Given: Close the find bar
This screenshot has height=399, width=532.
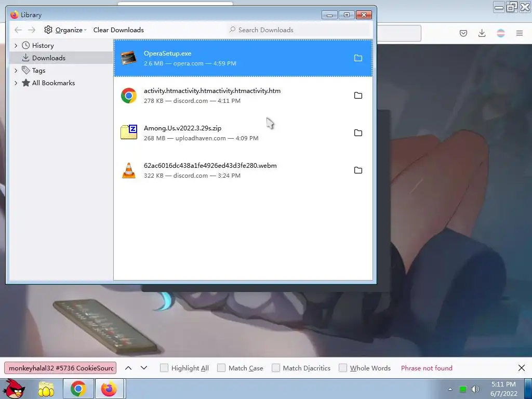Looking at the screenshot, I should click(522, 368).
